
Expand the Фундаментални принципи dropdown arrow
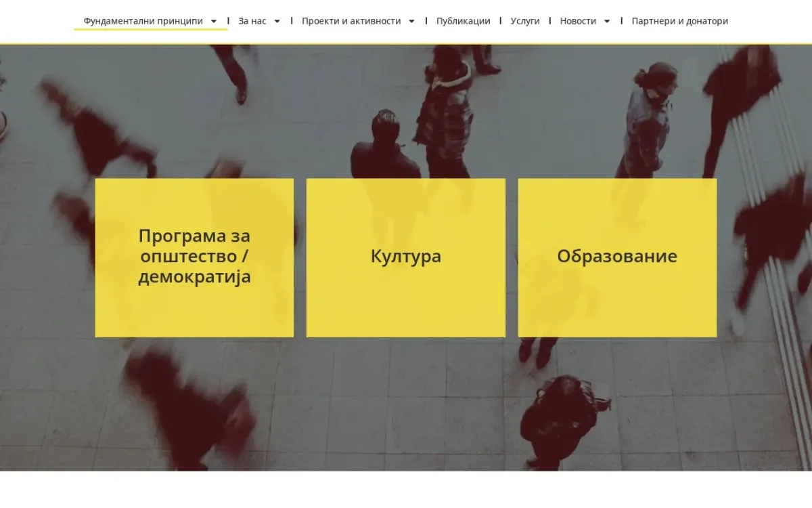point(214,22)
